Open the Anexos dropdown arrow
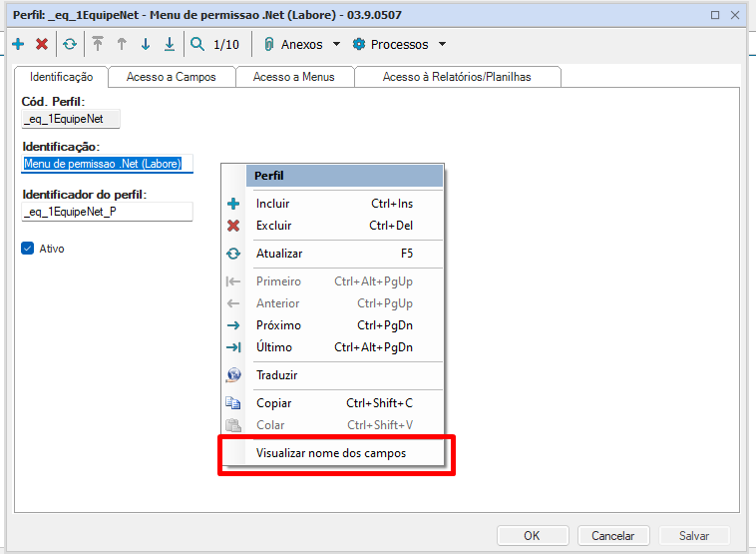Viewport: 756px width, 554px height. point(336,44)
